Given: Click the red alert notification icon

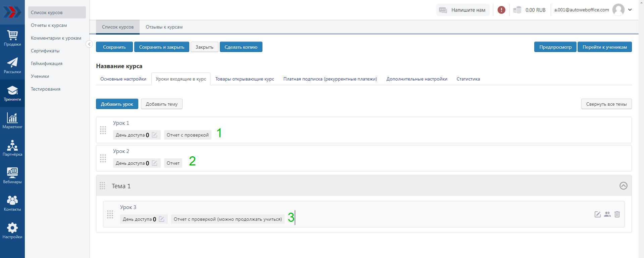Looking at the screenshot, I should (x=501, y=10).
